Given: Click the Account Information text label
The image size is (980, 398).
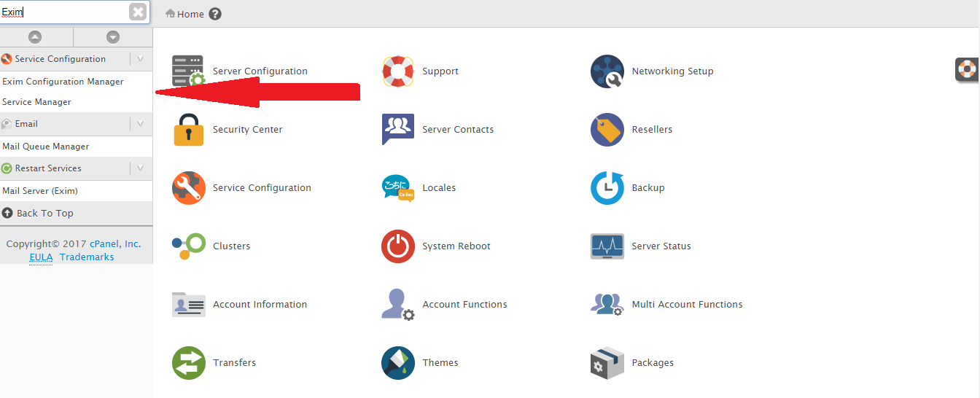Looking at the screenshot, I should coord(260,305).
